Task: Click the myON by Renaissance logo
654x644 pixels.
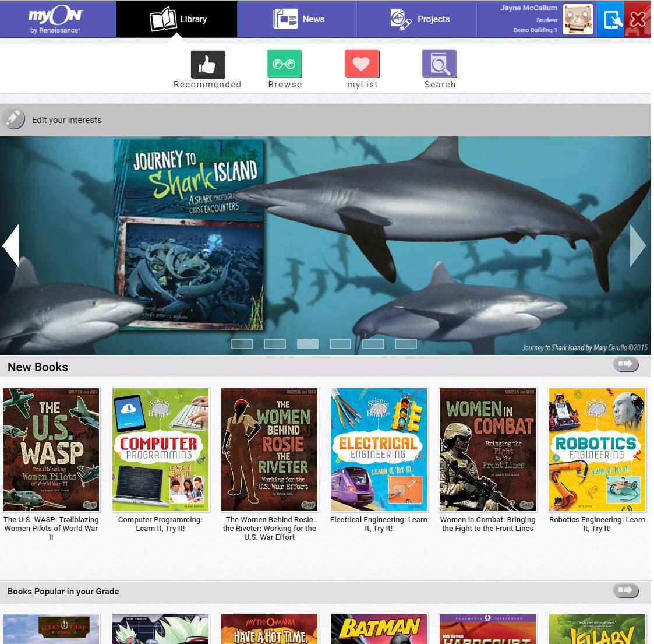Action: pyautogui.click(x=55, y=19)
